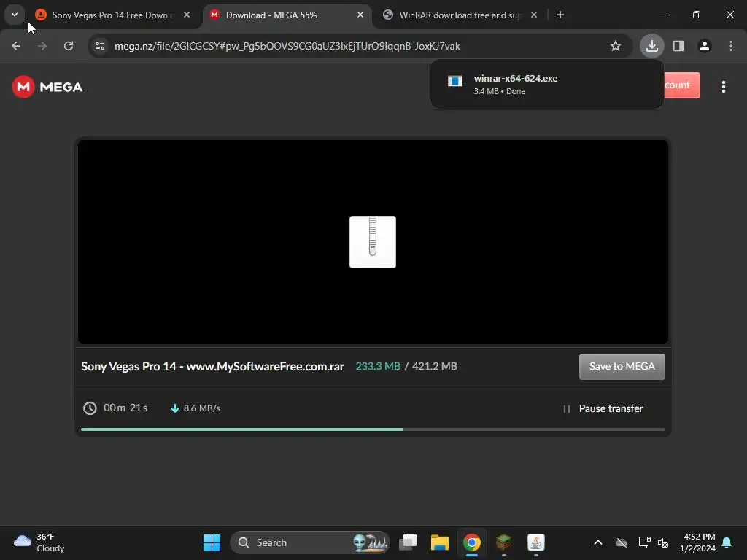This screenshot has height=560, width=747.
Task: Click the taskbar Search box
Action: [309, 542]
